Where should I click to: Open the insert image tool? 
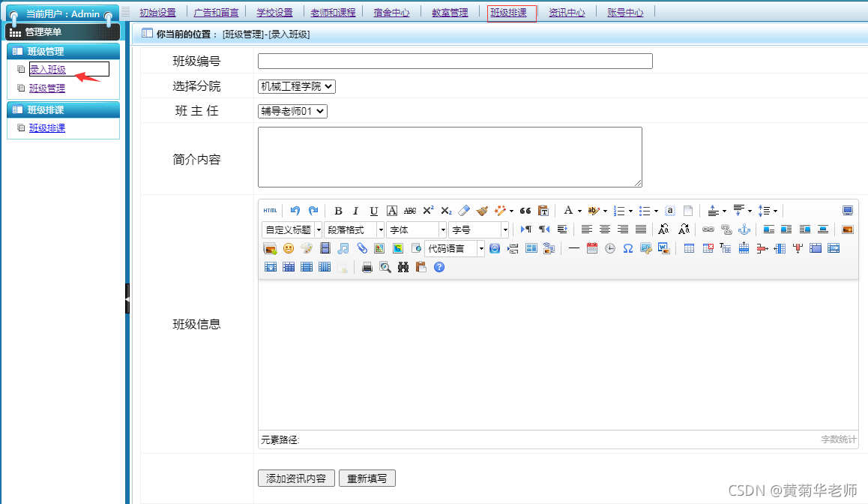pos(270,248)
